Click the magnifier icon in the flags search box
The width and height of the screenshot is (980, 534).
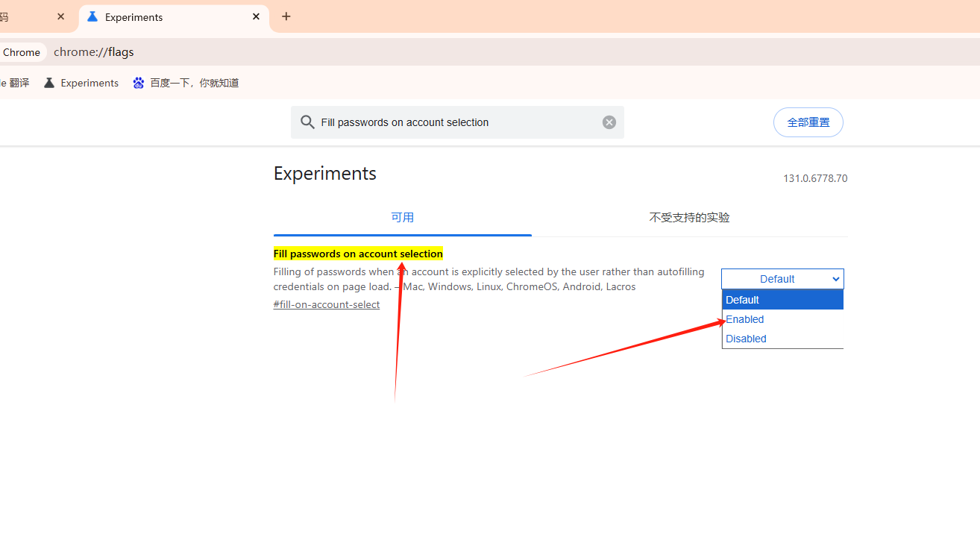[x=307, y=122]
